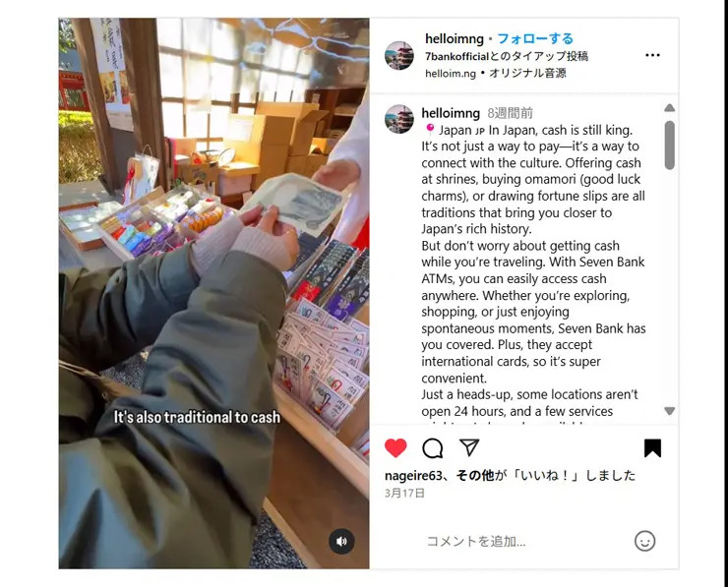This screenshot has width=728, height=587.
Task: Click the scroll up arrow in caption
Action: [x=670, y=107]
